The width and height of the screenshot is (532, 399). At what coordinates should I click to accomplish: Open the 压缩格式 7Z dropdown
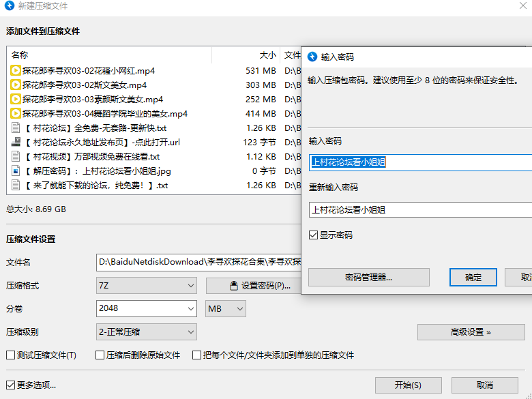[x=147, y=285]
